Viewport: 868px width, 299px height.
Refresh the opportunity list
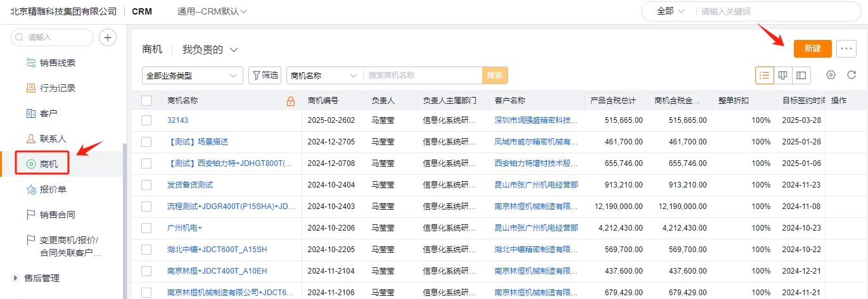[852, 75]
